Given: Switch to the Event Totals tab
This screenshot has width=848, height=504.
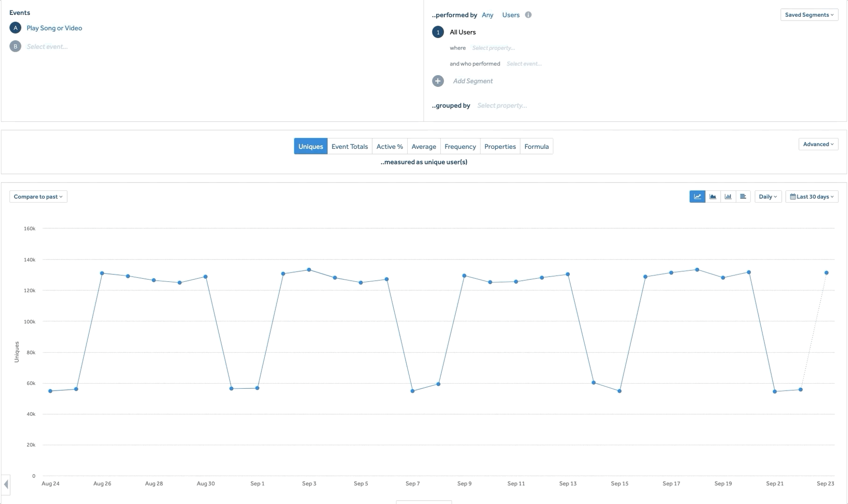Looking at the screenshot, I should tap(349, 147).
